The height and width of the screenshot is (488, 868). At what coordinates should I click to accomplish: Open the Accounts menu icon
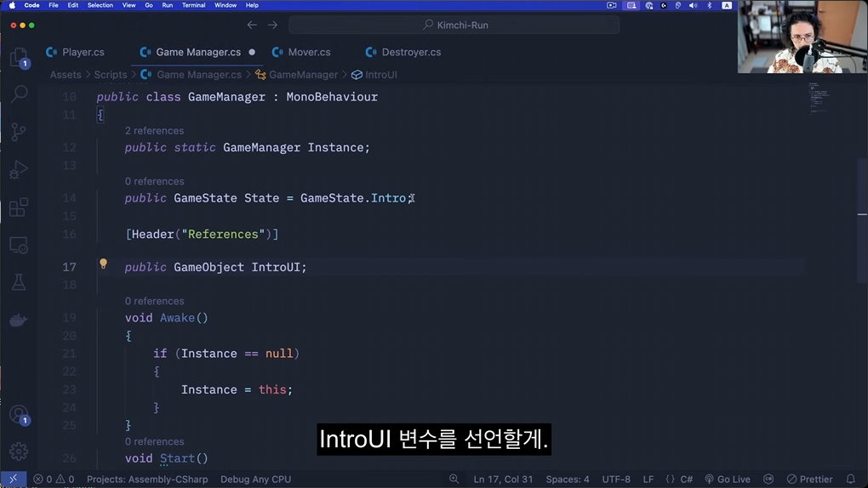click(18, 414)
